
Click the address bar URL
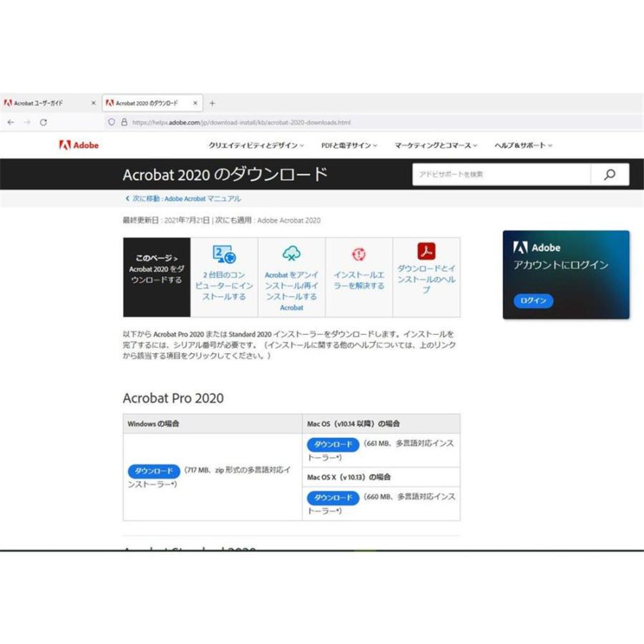click(x=241, y=122)
